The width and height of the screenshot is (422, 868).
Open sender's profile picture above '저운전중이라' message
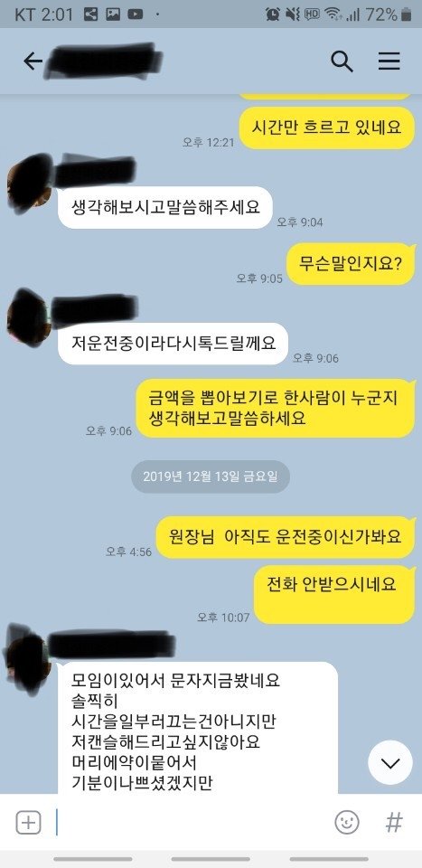29,316
